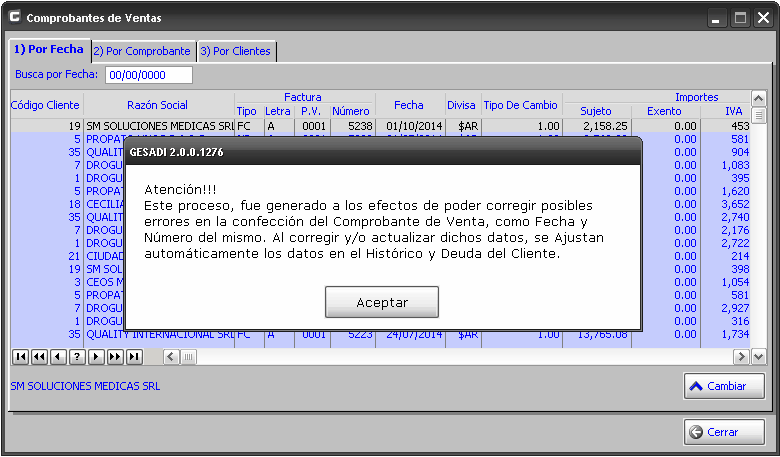Click the 'P.V.' factura column header
This screenshot has width=780, height=457.
coord(311,111)
